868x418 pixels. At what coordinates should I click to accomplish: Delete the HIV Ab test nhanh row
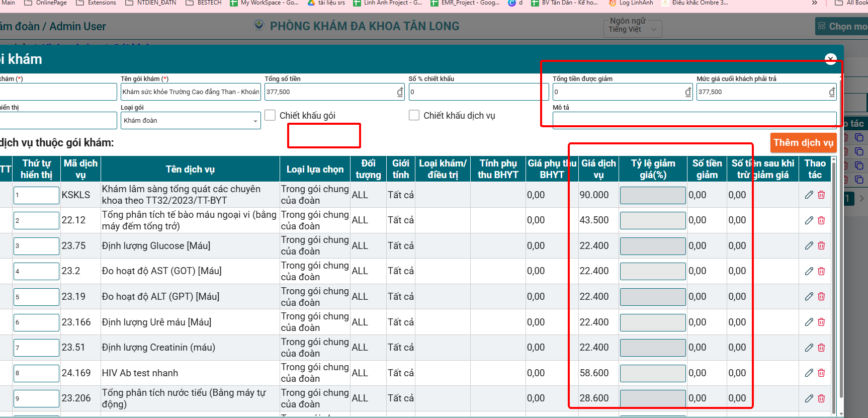click(821, 373)
